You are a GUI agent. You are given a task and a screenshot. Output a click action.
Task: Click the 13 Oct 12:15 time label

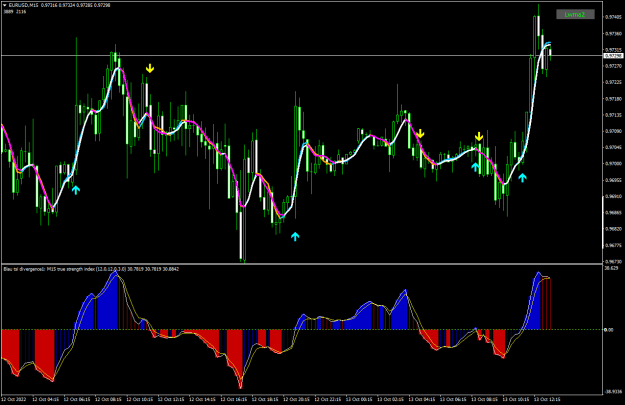click(548, 399)
